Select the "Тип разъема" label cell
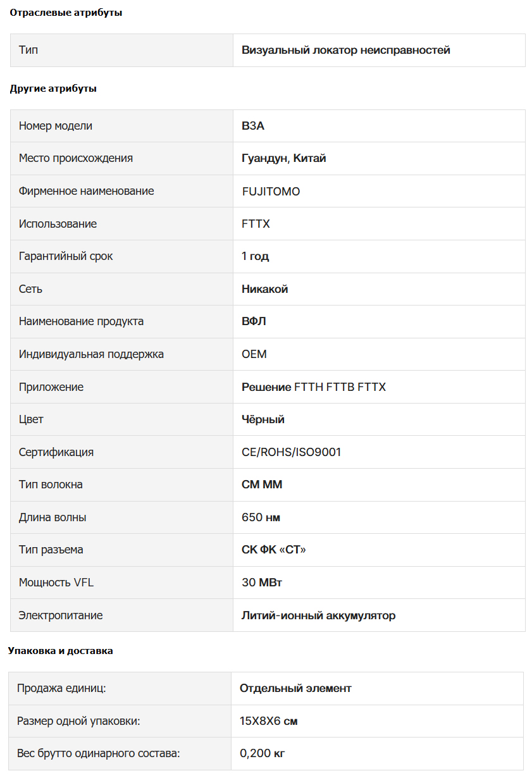532x778 pixels. point(51,550)
